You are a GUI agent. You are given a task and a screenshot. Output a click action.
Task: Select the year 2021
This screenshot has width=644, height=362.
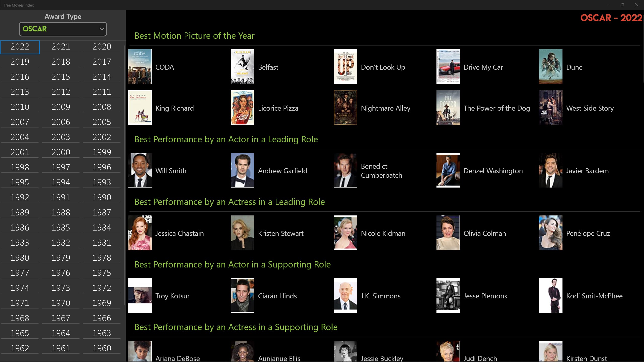coord(61,47)
